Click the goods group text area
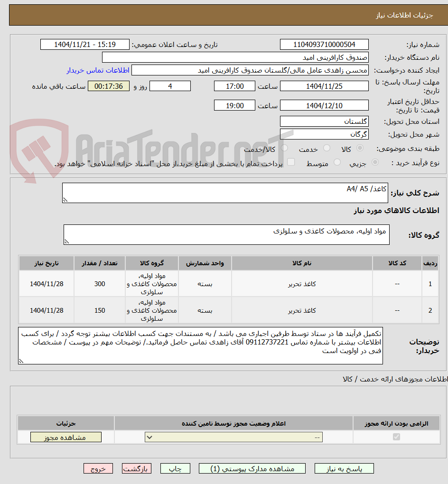Viewport: 448px width, 484px height. tap(227, 234)
